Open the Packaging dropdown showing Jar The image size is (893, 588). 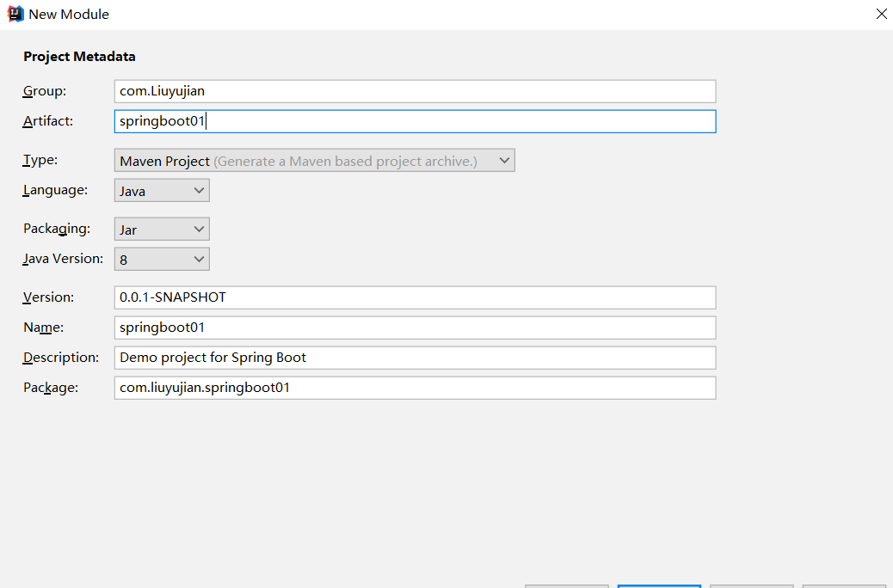(x=162, y=229)
